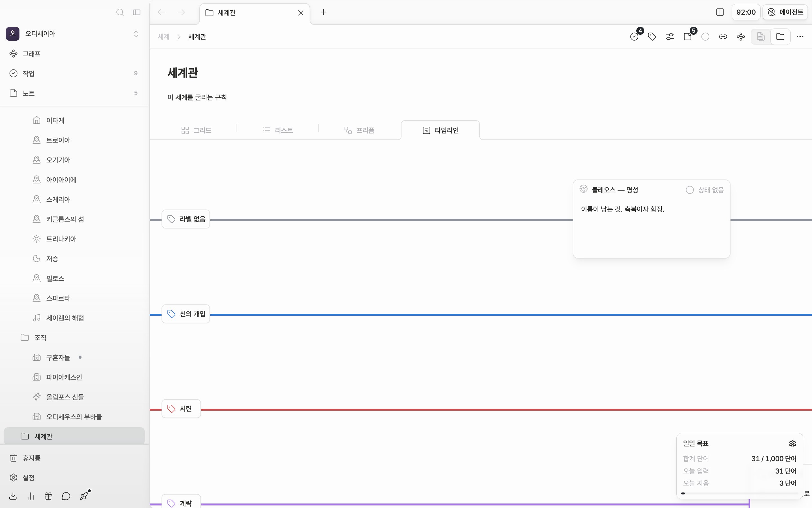Screen dimensions: 812x508
Task: Open 스케리아 location entry
Action: pos(74,200)
